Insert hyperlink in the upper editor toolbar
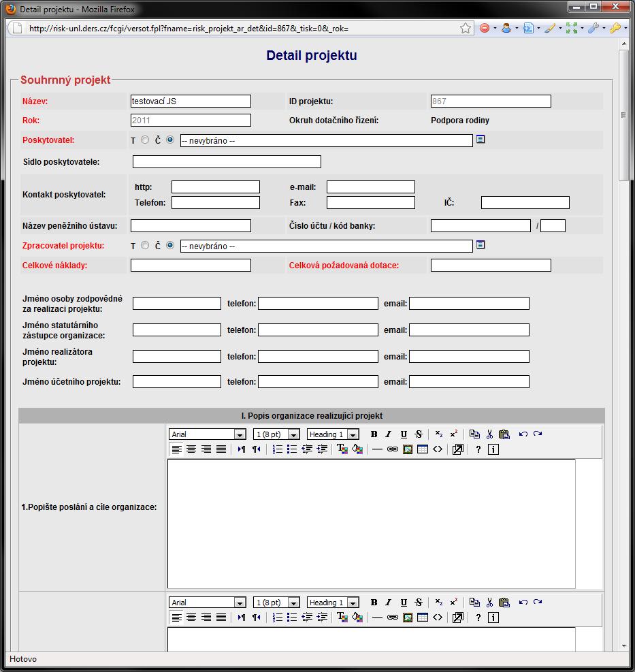This screenshot has width=635, height=672. (393, 449)
